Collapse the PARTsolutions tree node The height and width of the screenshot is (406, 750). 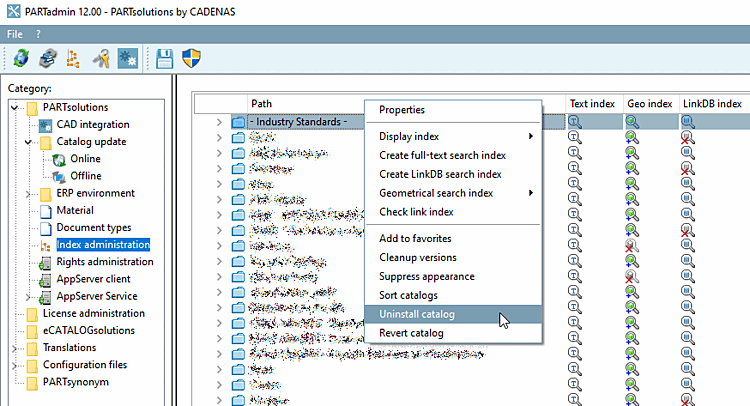15,108
